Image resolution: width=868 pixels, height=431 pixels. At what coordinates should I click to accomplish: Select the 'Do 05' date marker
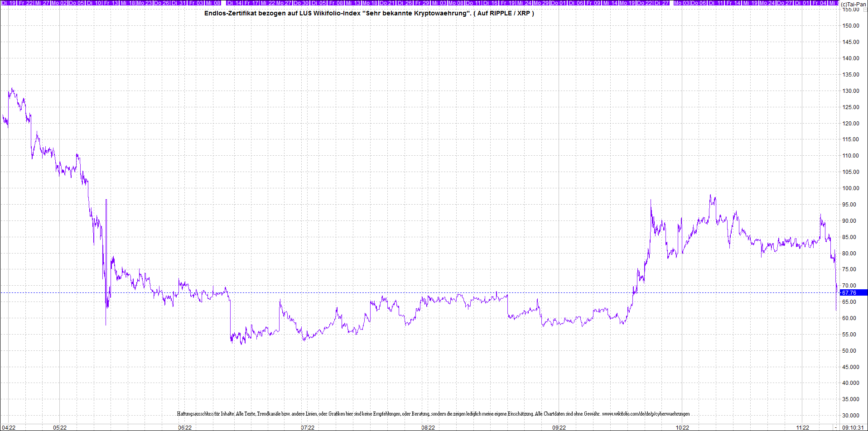coord(77,3)
